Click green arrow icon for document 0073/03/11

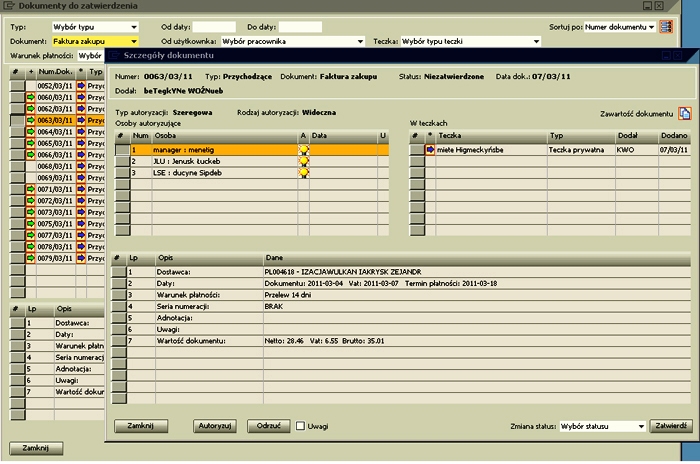(x=30, y=212)
